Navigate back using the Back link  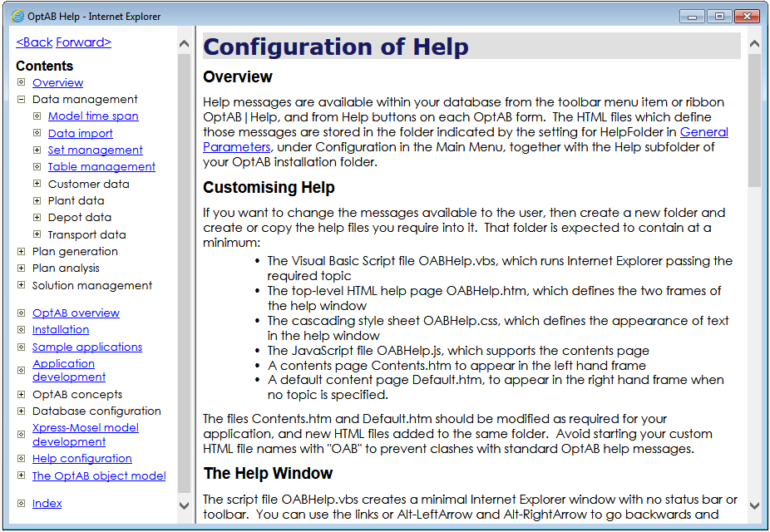pyautogui.click(x=33, y=42)
